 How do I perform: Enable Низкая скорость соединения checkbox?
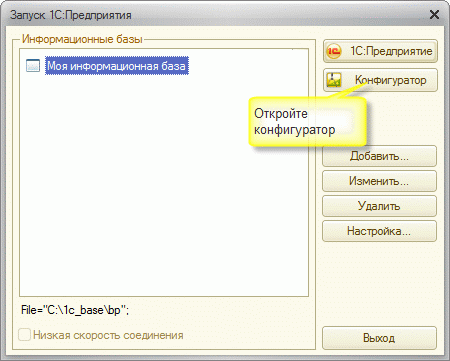pos(24,335)
